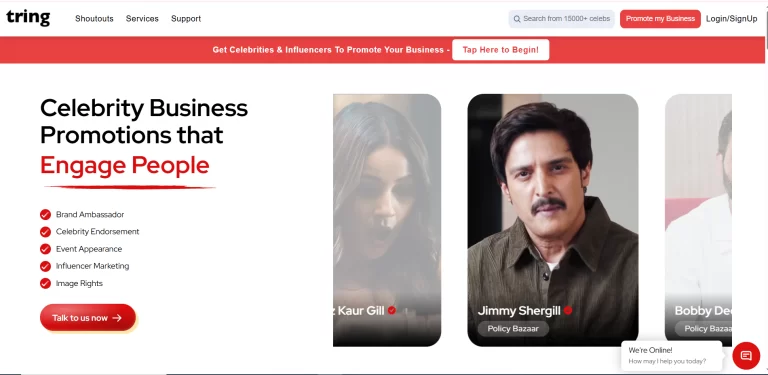This screenshot has height=375, width=768.
Task: Open the Services menu
Action: (142, 19)
